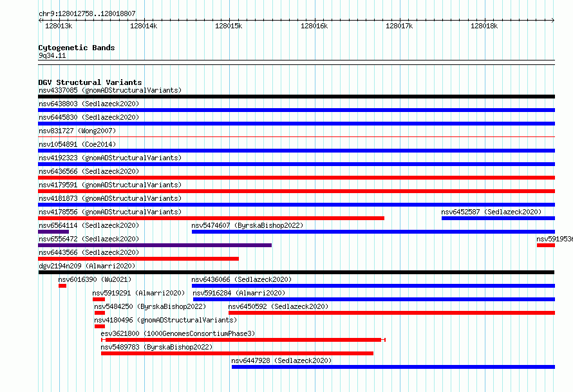Click the thin red nsv831727 line
Screen dimensions: 573x392
coord(296,137)
